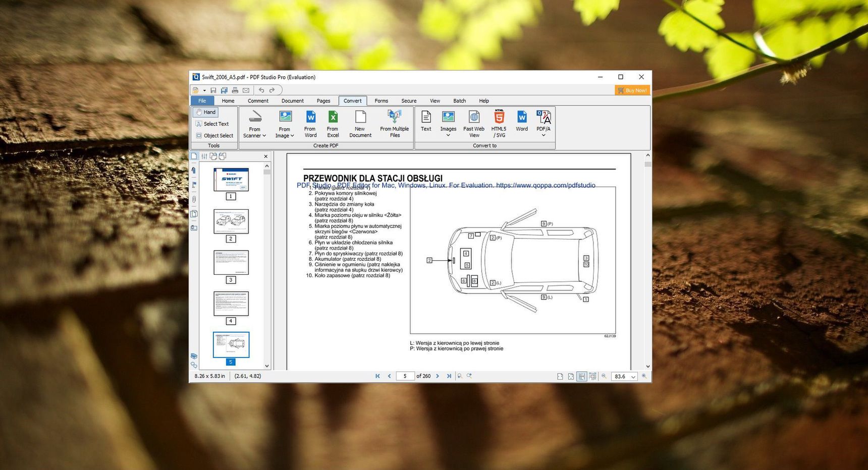Image resolution: width=868 pixels, height=470 pixels.
Task: Select page 4 thumbnail
Action: coord(231,304)
